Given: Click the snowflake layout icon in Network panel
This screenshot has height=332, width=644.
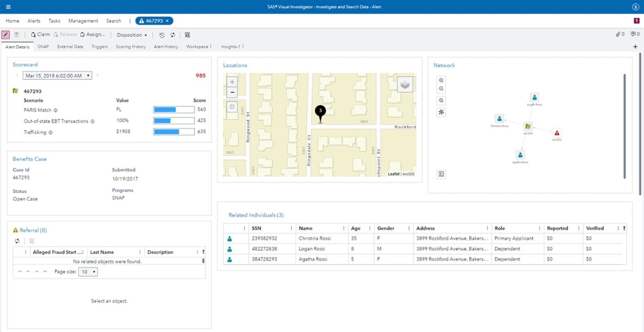Looking at the screenshot, I should point(441,112).
